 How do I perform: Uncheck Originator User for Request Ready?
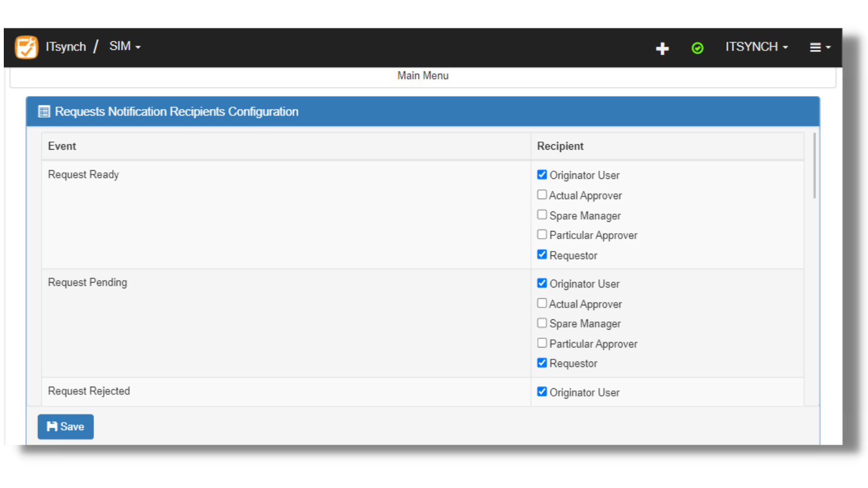(541, 174)
